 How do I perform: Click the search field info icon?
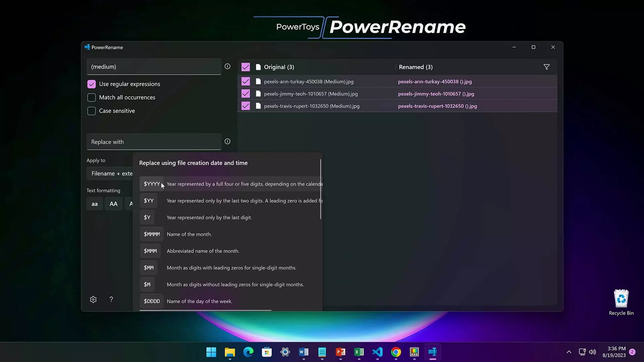pyautogui.click(x=227, y=66)
